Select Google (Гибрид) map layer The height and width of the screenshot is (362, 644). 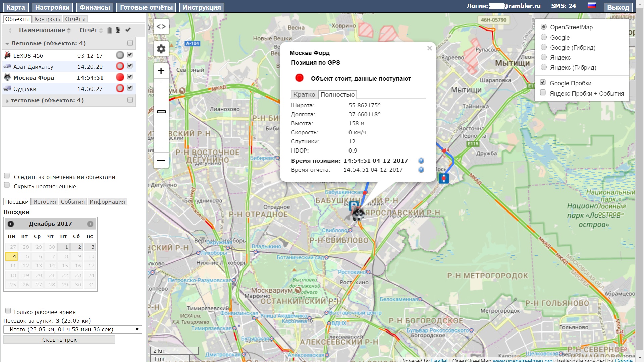coord(544,47)
